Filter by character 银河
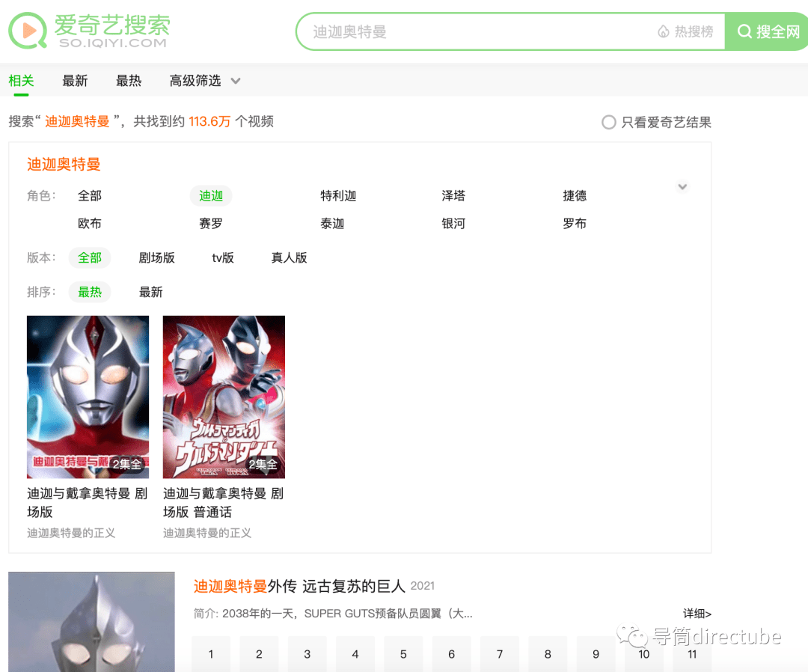808x672 pixels. click(x=453, y=224)
